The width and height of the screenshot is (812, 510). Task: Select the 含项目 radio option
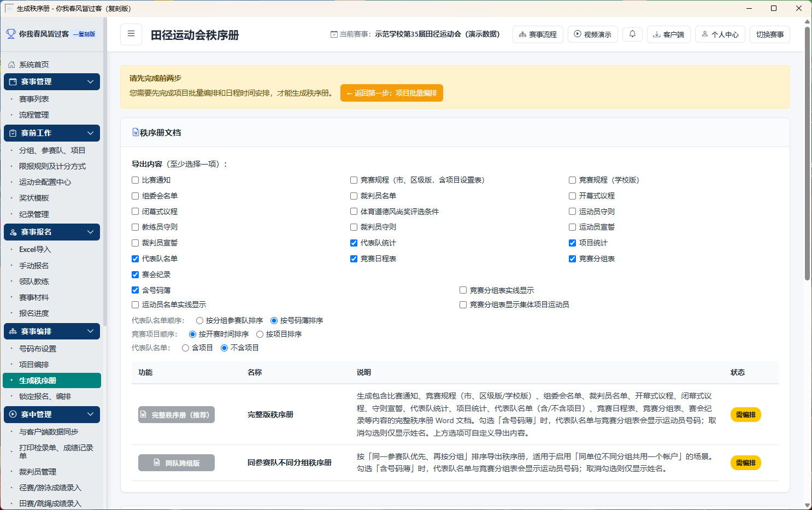click(x=185, y=348)
